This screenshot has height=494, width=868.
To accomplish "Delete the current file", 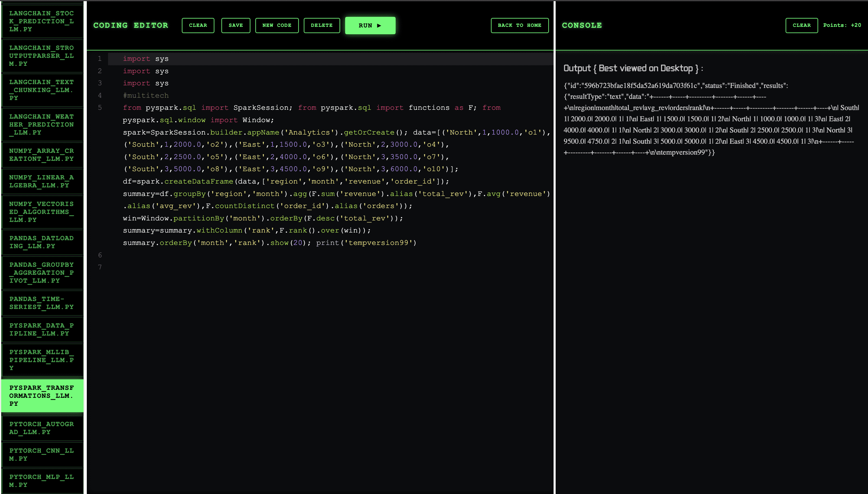I will (x=321, y=25).
